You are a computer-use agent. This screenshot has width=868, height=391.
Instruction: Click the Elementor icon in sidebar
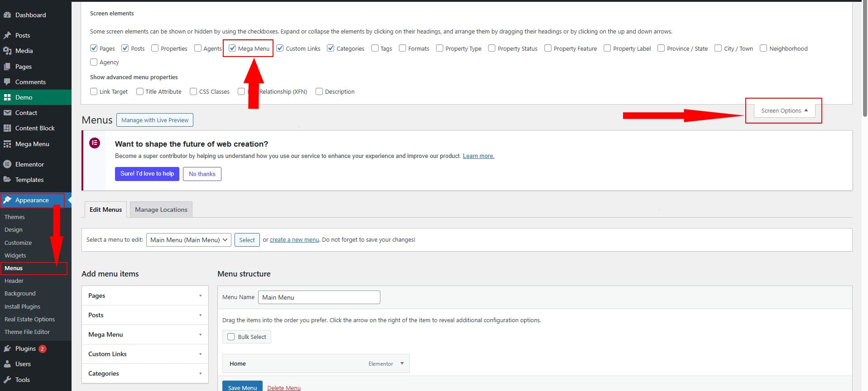(x=7, y=164)
